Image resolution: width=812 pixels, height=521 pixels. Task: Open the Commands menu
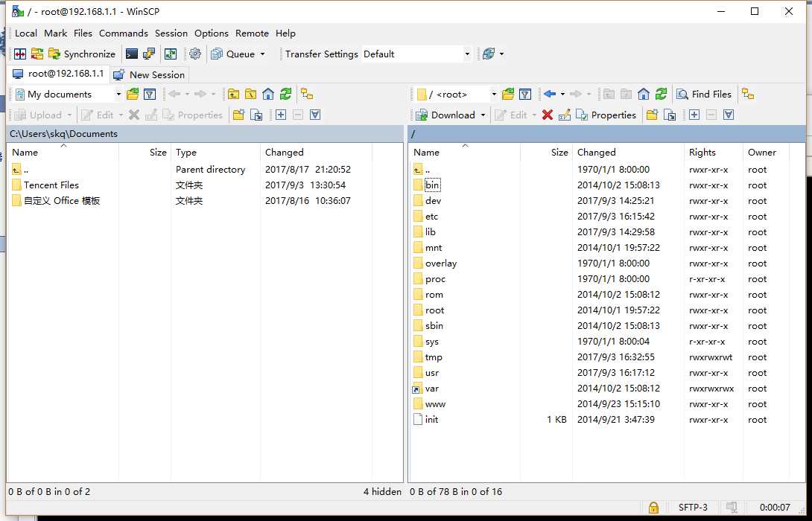pyautogui.click(x=123, y=33)
